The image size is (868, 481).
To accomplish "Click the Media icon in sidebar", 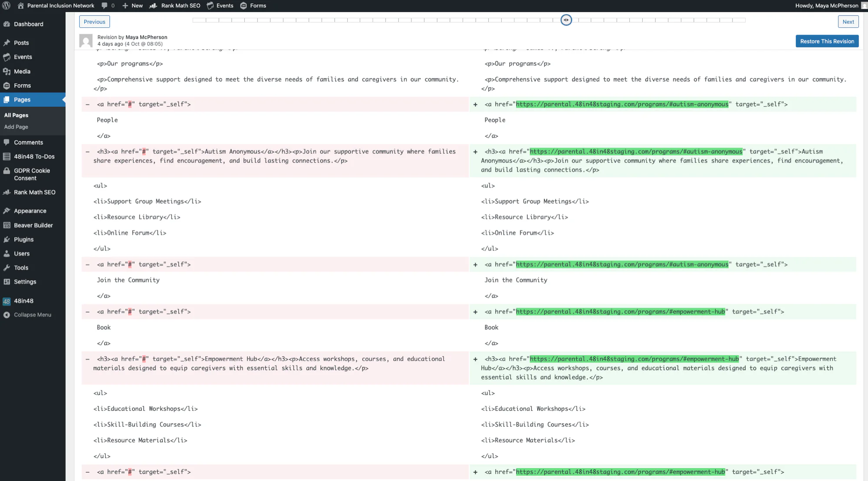I will tap(7, 72).
